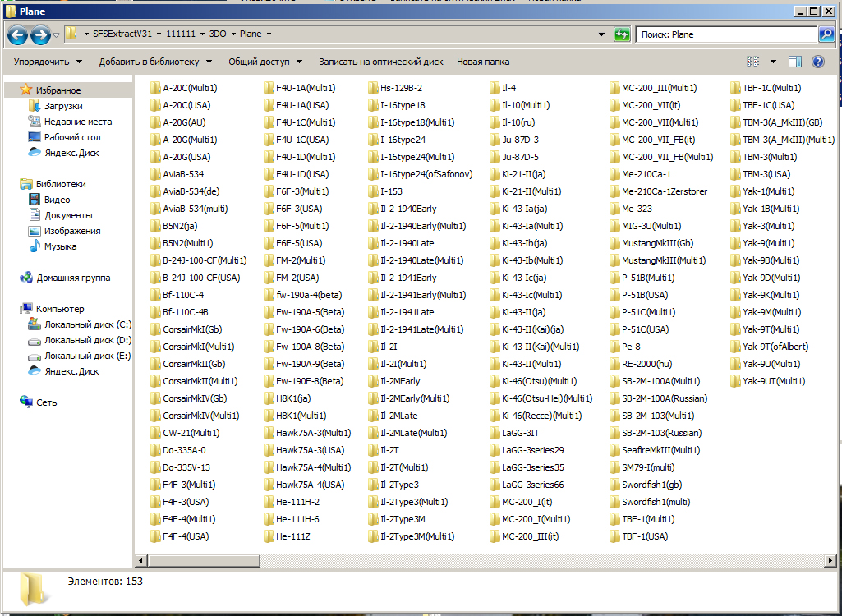Select the I-153 folder icon
This screenshot has height=616, width=842.
point(373,191)
